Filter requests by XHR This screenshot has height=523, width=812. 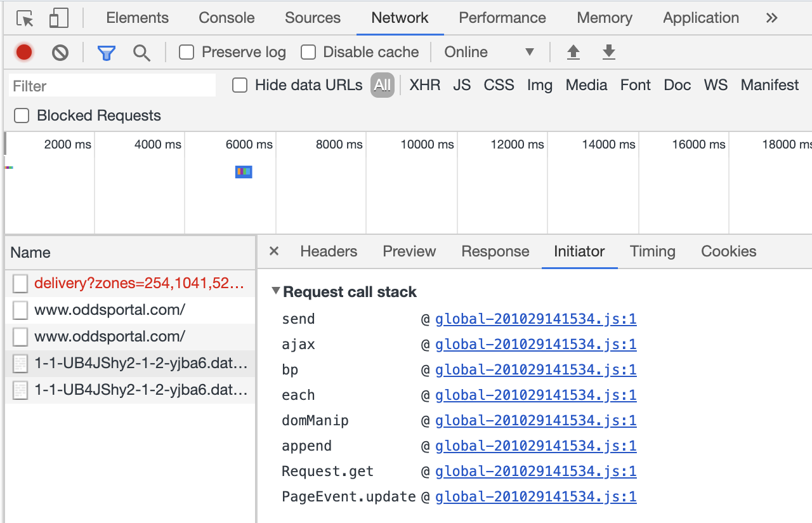[x=425, y=85]
